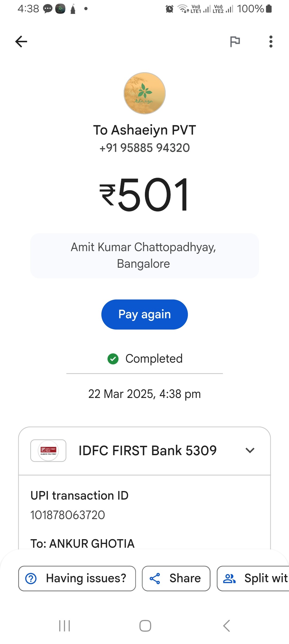Tap the Split with button
289x644 pixels.
pos(253,578)
